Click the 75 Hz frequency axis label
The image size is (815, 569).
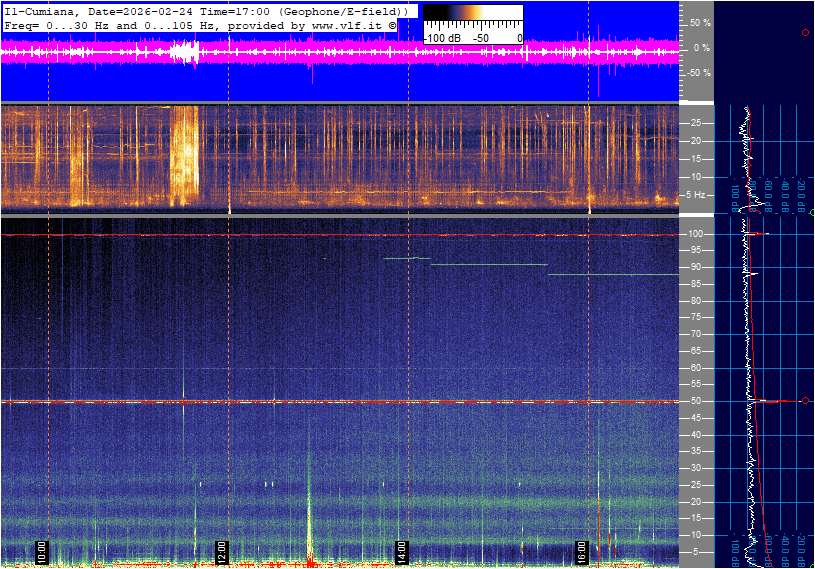[x=696, y=318]
